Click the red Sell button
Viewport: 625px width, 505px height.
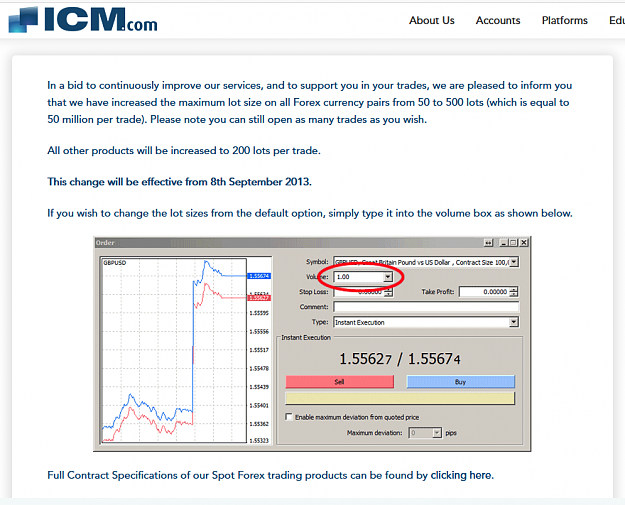pos(340,382)
